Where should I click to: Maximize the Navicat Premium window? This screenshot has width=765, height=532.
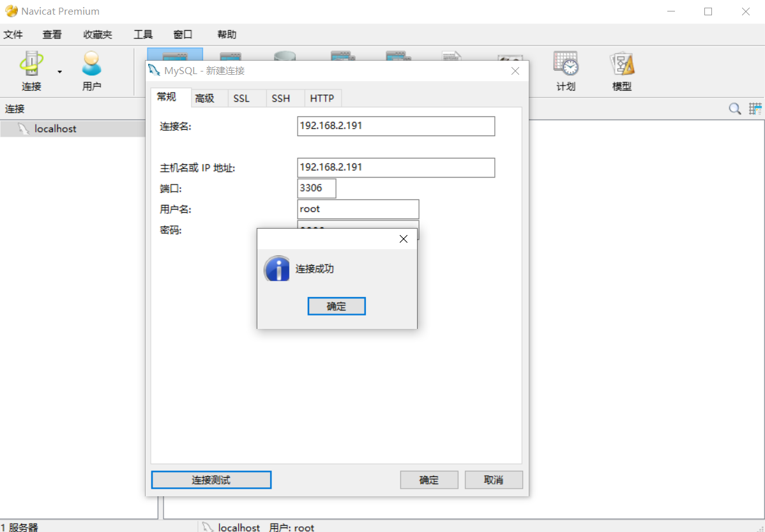(708, 11)
